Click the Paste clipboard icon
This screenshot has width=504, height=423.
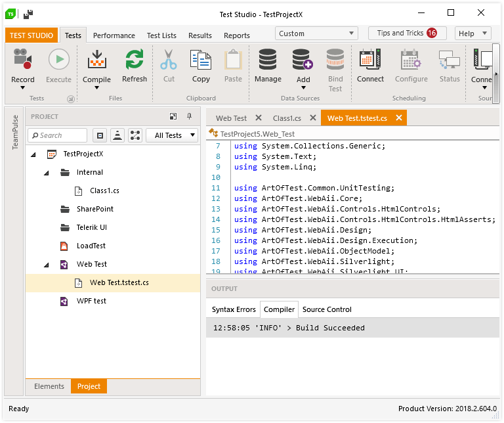233,59
